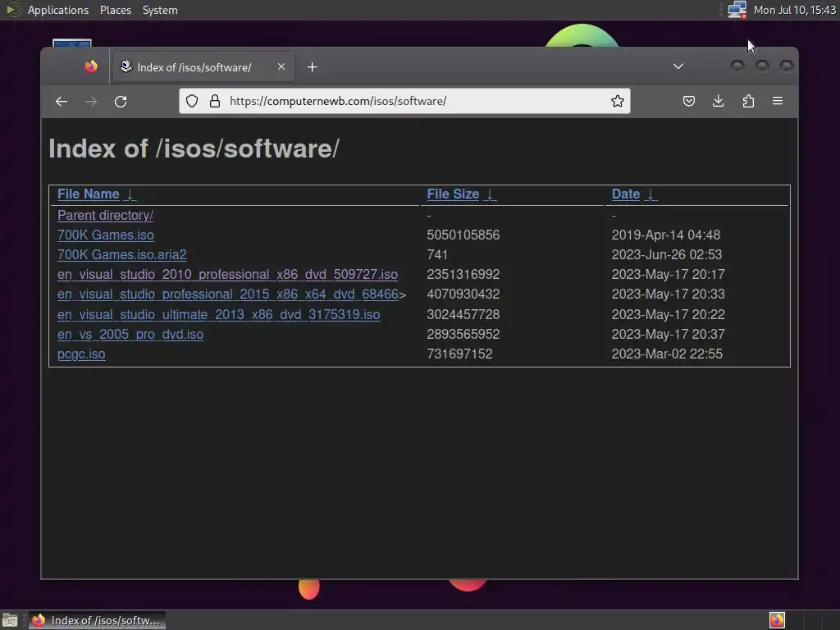Click date 2019-Apr-14 04:48
The height and width of the screenshot is (630, 840).
pos(666,235)
